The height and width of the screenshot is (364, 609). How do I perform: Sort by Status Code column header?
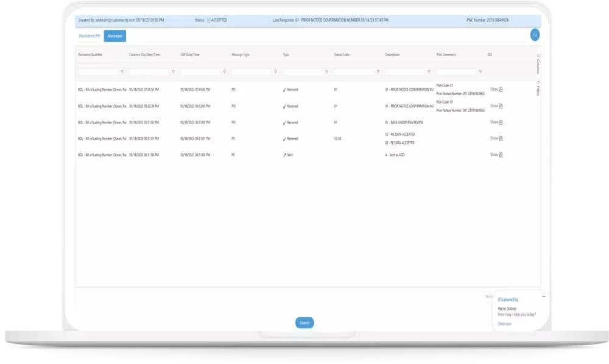(342, 55)
